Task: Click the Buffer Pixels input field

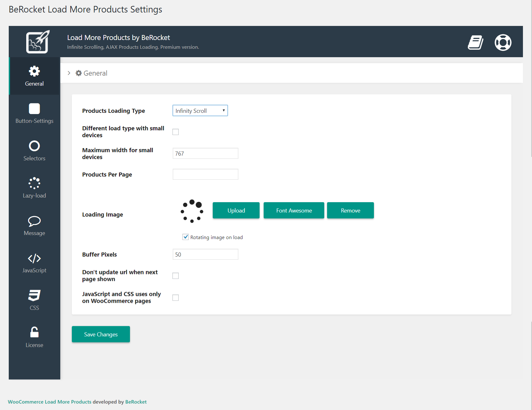Action: (206, 254)
